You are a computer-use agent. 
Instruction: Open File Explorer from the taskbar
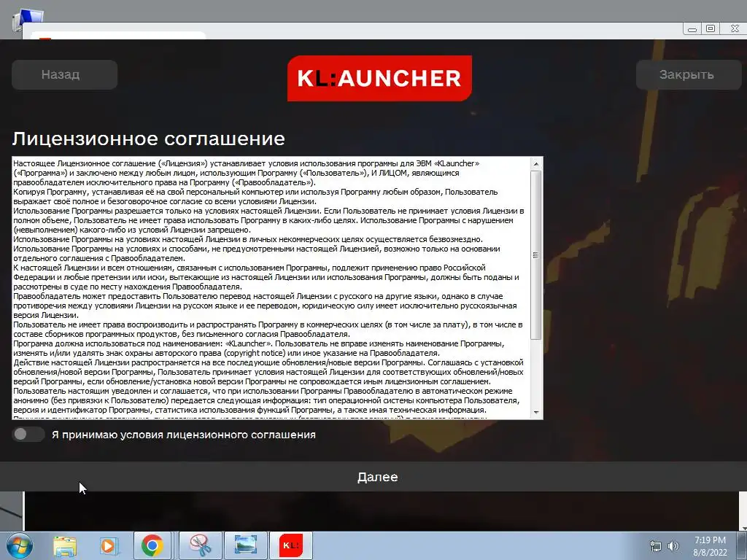(x=65, y=545)
